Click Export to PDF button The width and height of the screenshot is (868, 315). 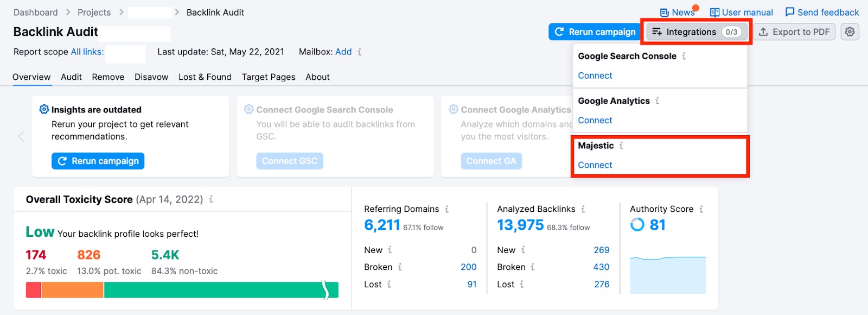(x=794, y=32)
